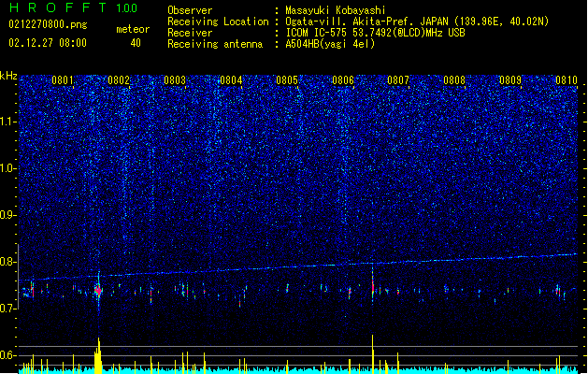Click the 'Receiving Location' label
The height and width of the screenshot is (374, 588).
pos(218,22)
